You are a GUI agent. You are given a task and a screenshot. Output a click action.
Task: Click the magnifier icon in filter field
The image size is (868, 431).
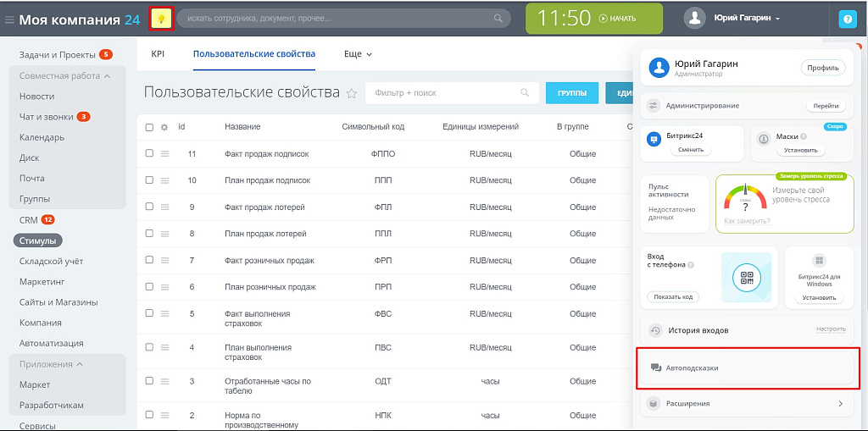pos(526,93)
